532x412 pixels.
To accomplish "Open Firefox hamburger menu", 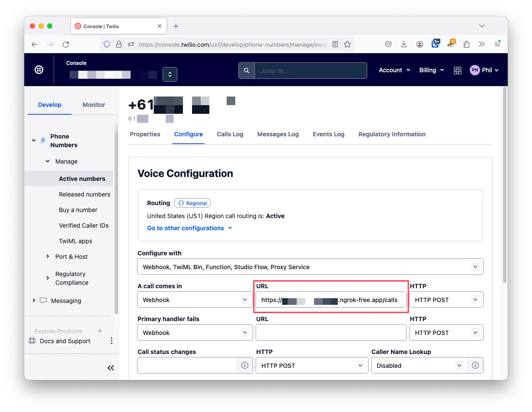I will (497, 44).
